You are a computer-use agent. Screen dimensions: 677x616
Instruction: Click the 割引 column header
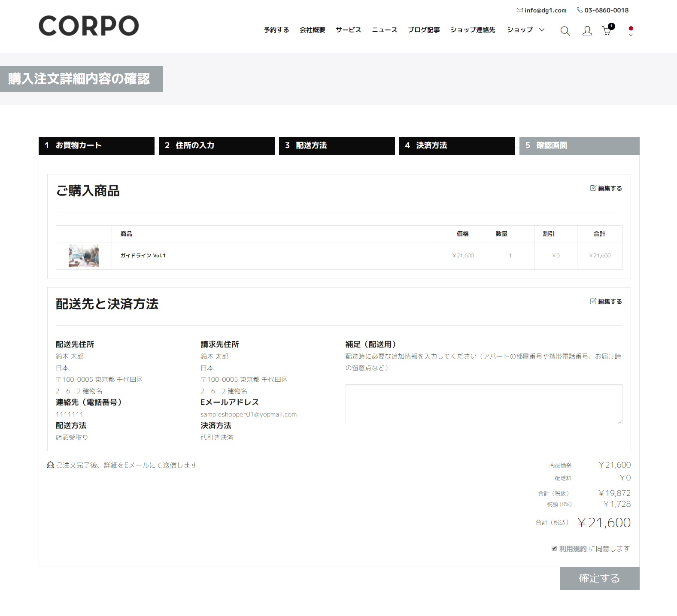[549, 234]
